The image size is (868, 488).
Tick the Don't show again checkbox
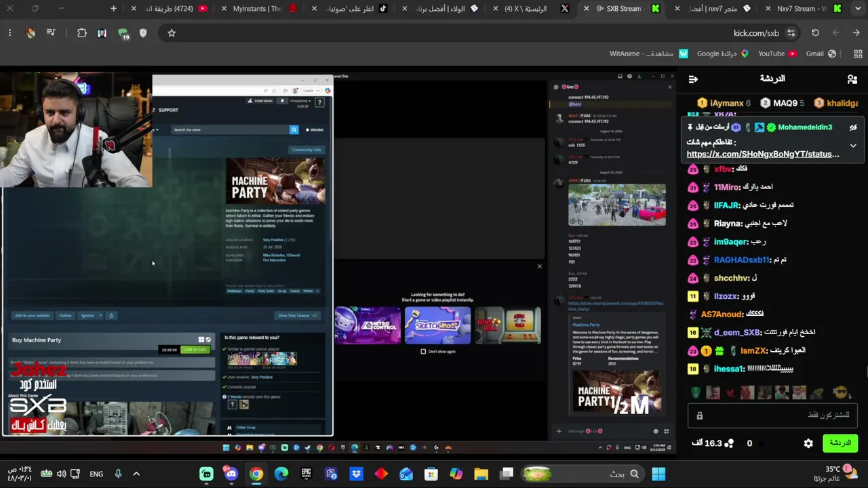[423, 351]
